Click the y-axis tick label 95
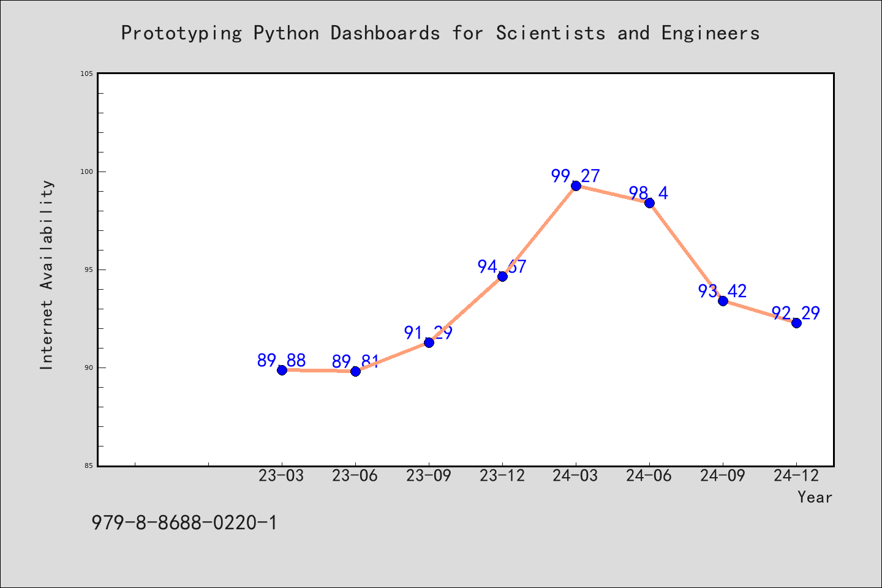Screen dimensions: 882x588 coord(89,269)
